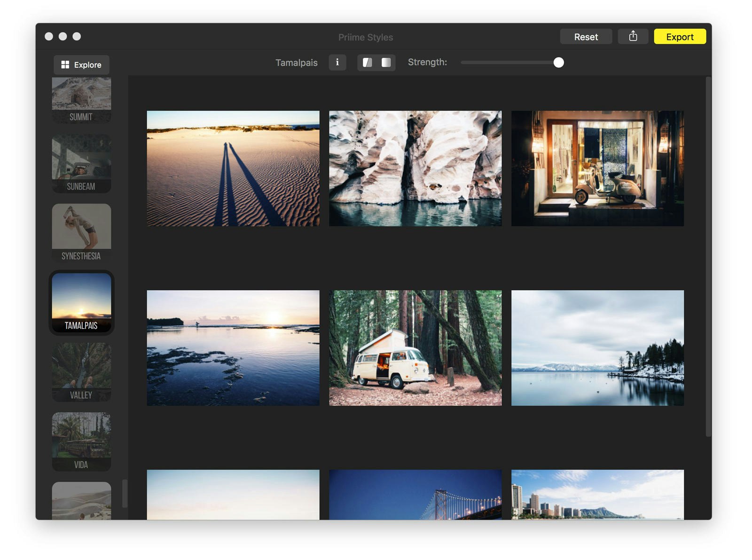Click the yellow Export button
The image size is (752, 560).
tap(679, 37)
